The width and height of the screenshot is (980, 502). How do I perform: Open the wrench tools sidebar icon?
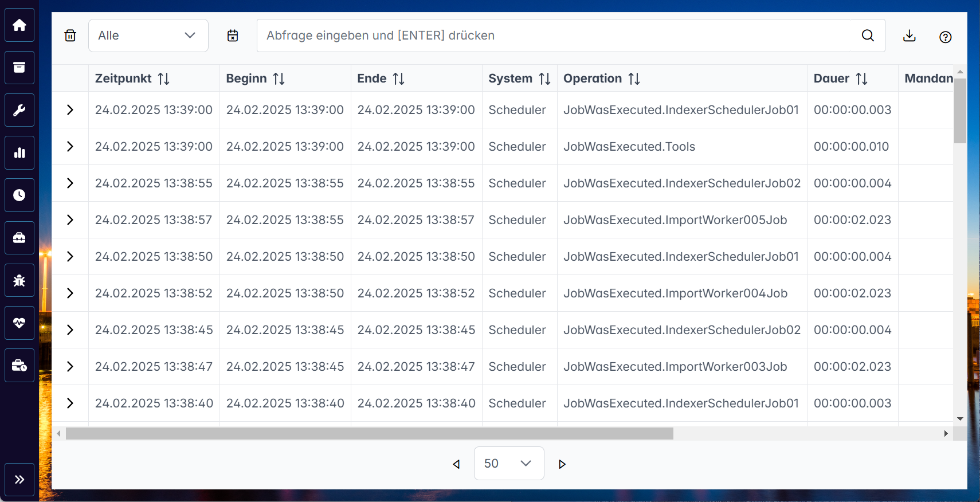point(19,110)
